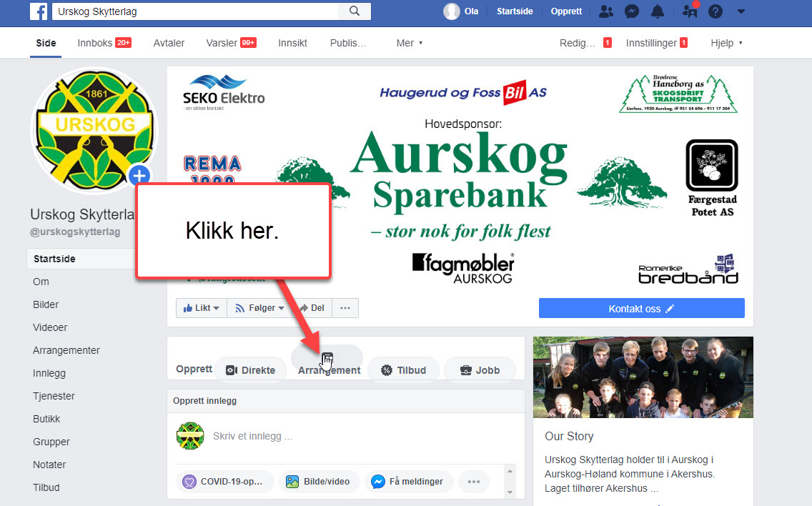Click the @urskogskytterlag username

tap(75, 232)
